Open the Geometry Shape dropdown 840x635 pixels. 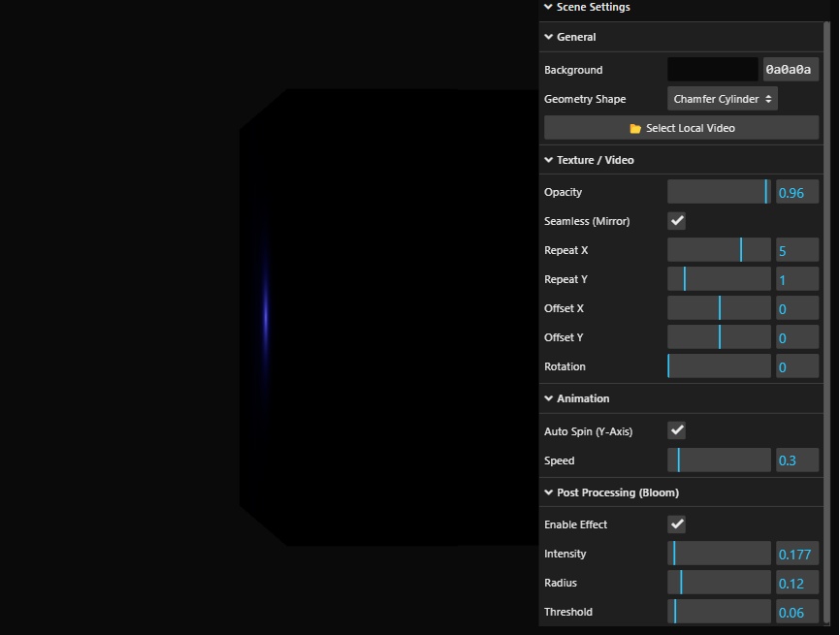tap(723, 99)
